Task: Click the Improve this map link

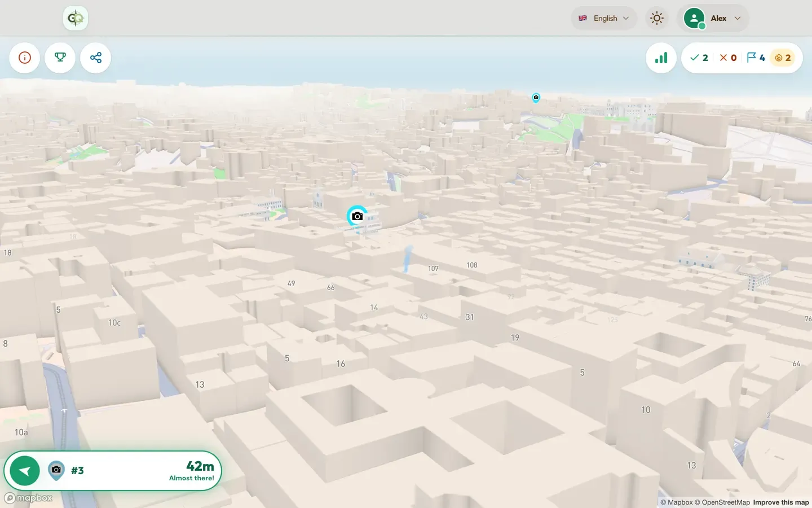Action: pos(781,502)
